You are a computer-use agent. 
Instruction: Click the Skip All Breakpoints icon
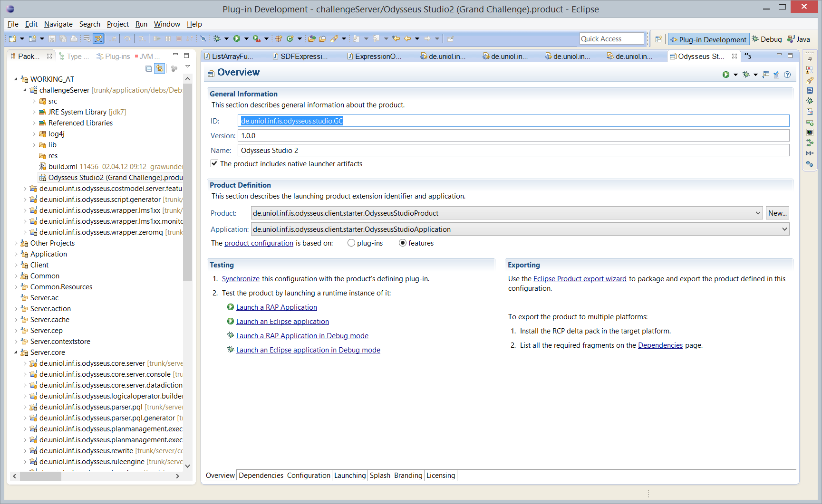[203, 39]
